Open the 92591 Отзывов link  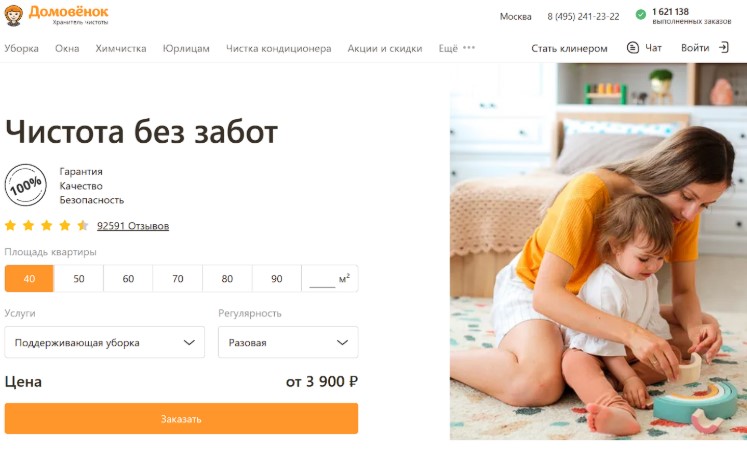[133, 226]
